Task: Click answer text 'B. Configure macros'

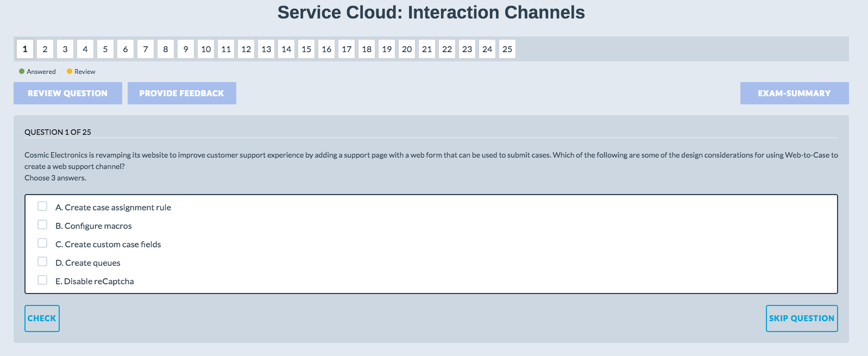Action: (x=93, y=226)
